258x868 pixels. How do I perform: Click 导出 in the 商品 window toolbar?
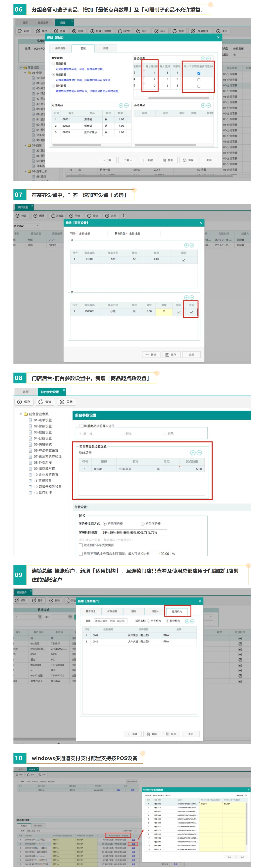142,31
